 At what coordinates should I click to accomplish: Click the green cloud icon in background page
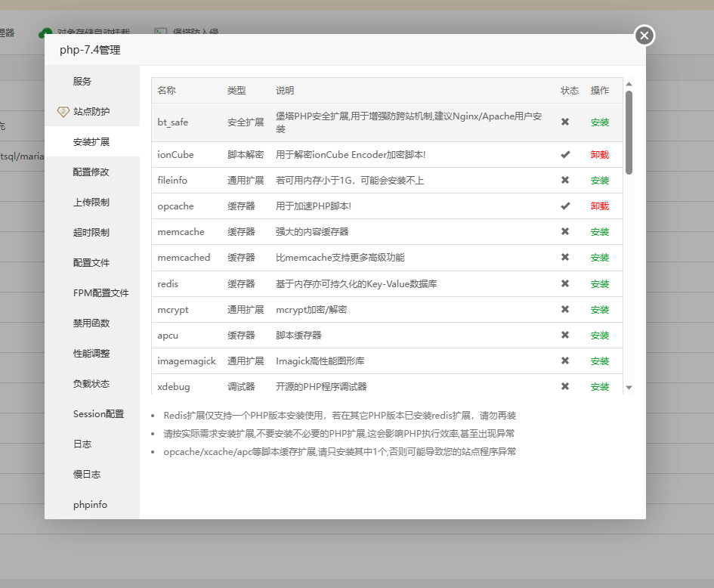[45, 32]
